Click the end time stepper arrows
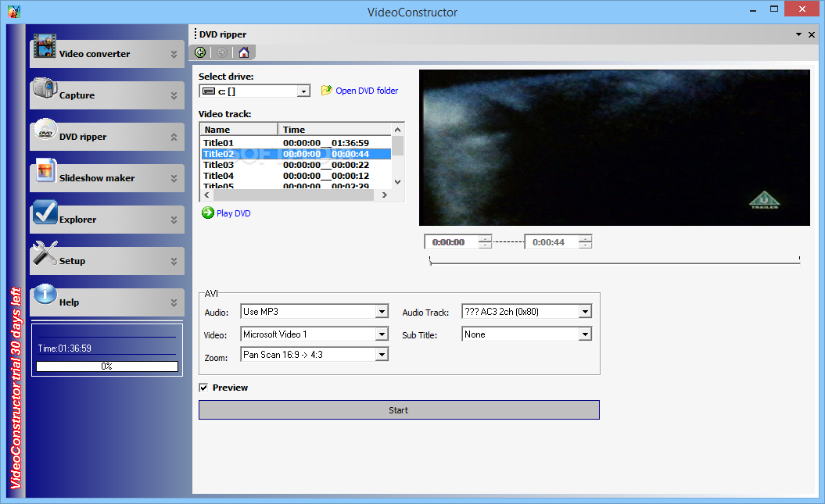The image size is (825, 504). pos(585,242)
